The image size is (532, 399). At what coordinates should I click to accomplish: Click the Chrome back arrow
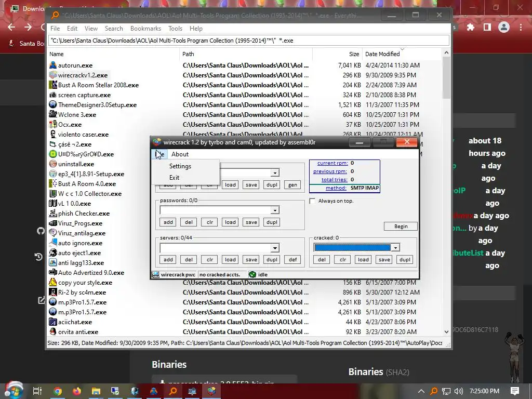coord(11,27)
